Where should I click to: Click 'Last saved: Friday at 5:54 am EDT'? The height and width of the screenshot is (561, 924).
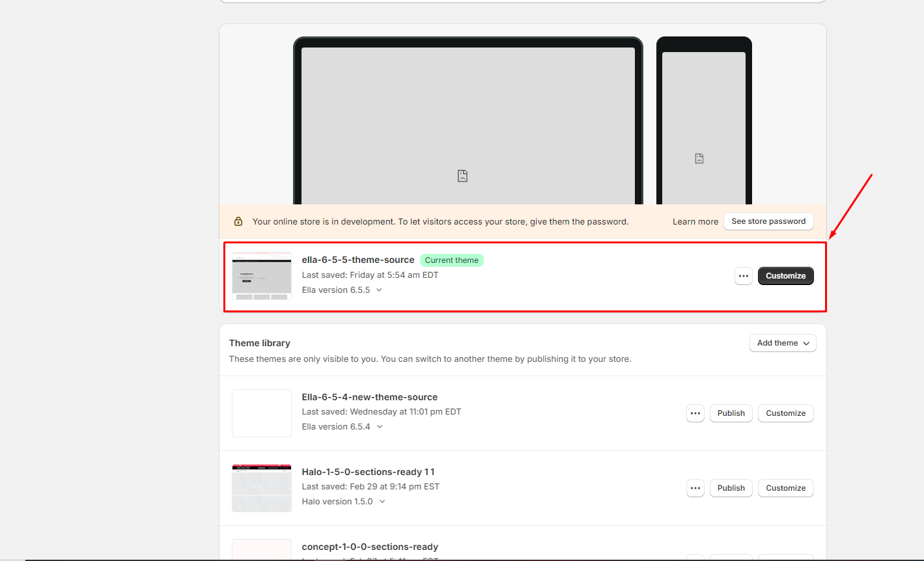pyautogui.click(x=370, y=275)
